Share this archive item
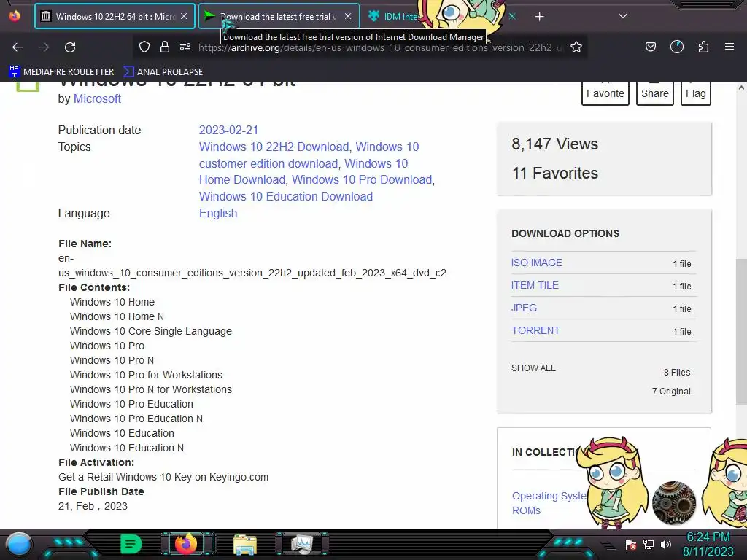Image resolution: width=747 pixels, height=560 pixels. (654, 93)
